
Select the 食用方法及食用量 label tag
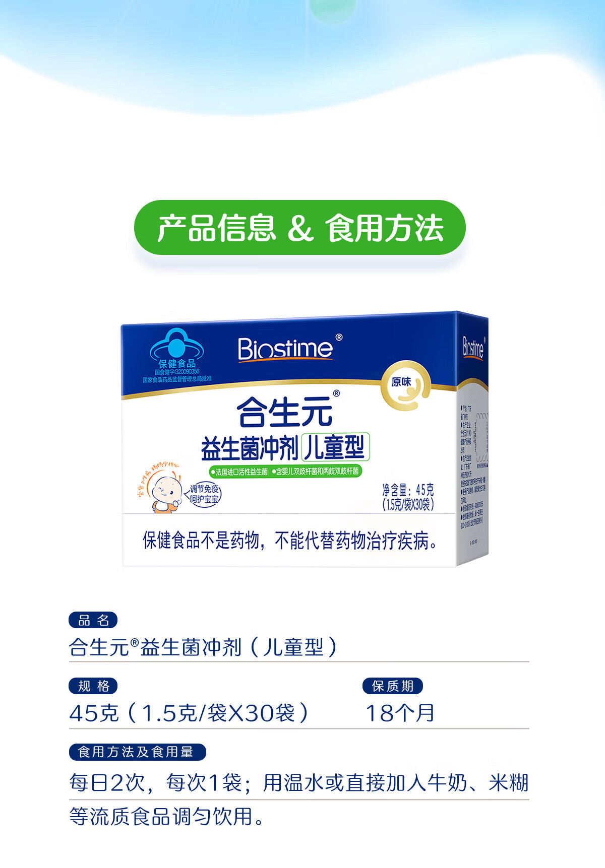click(137, 752)
